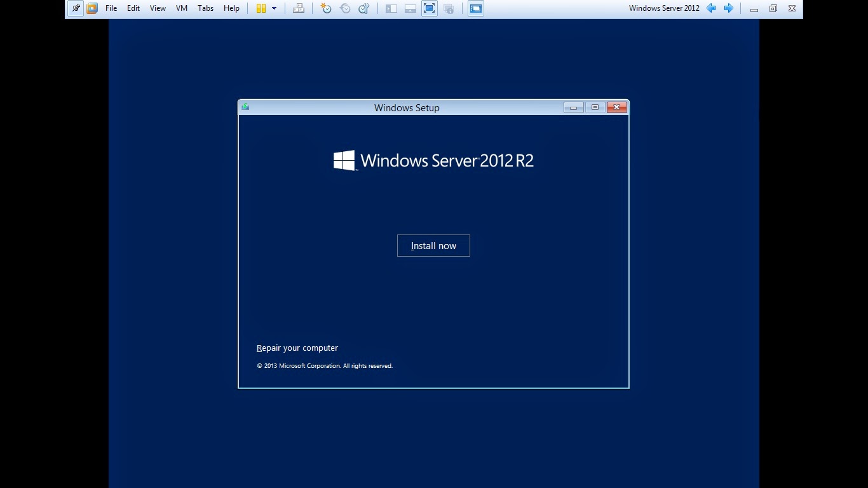Close the Windows Setup dialog
868x488 pixels.
pos(617,107)
